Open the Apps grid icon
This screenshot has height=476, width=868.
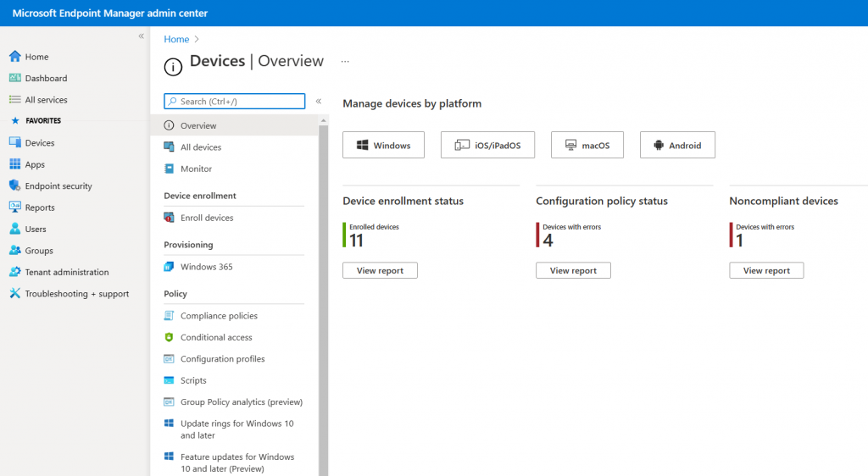click(15, 164)
